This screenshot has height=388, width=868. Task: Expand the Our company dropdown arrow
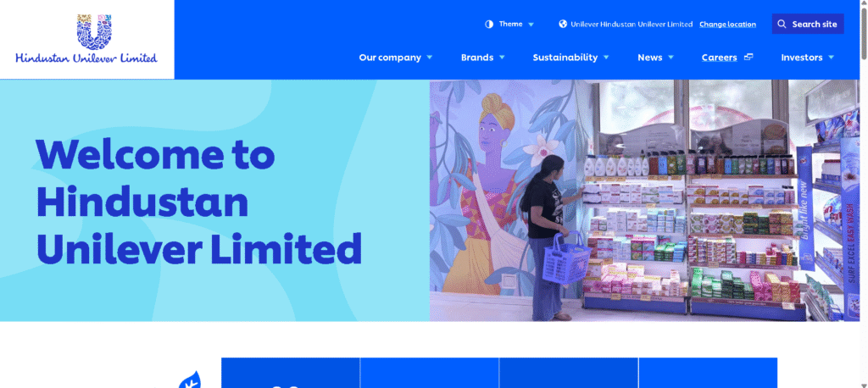pyautogui.click(x=430, y=58)
